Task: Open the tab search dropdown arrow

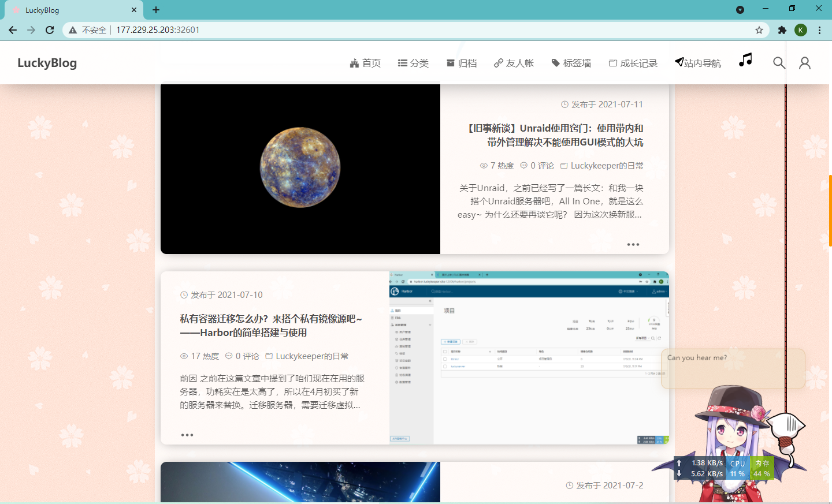Action: point(740,10)
